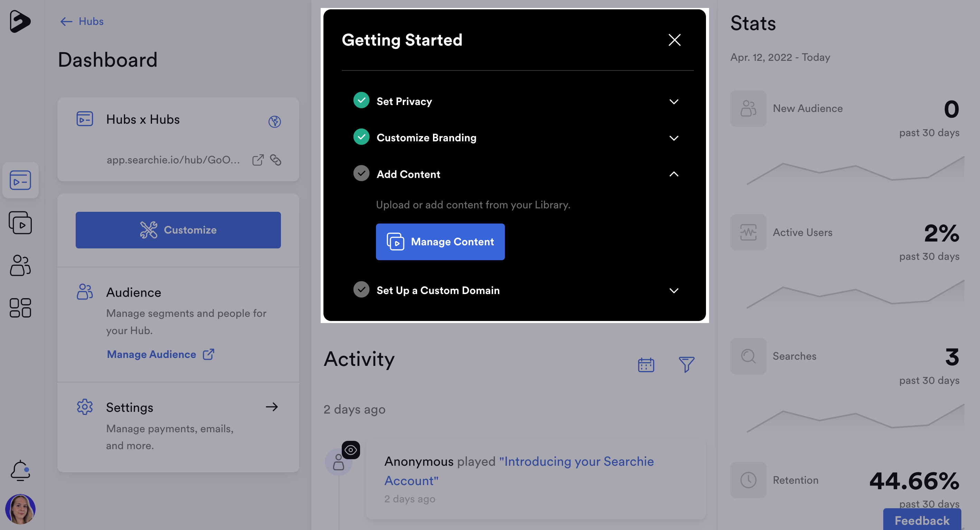The width and height of the screenshot is (980, 530).
Task: Click the Customize Branding step title
Action: 426,138
